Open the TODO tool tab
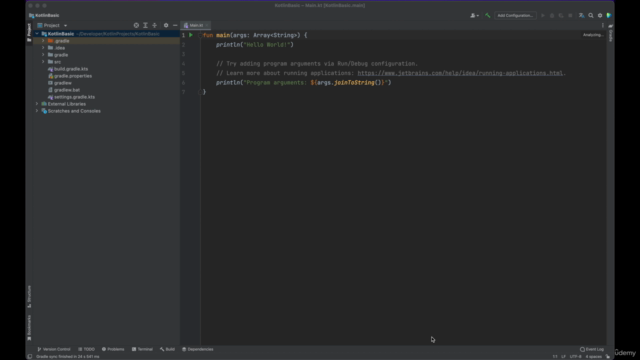The width and height of the screenshot is (640, 360). [x=87, y=349]
